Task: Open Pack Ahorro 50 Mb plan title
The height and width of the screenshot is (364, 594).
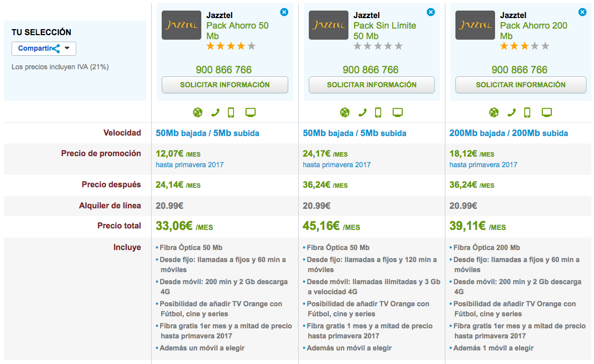Action: pyautogui.click(x=237, y=31)
